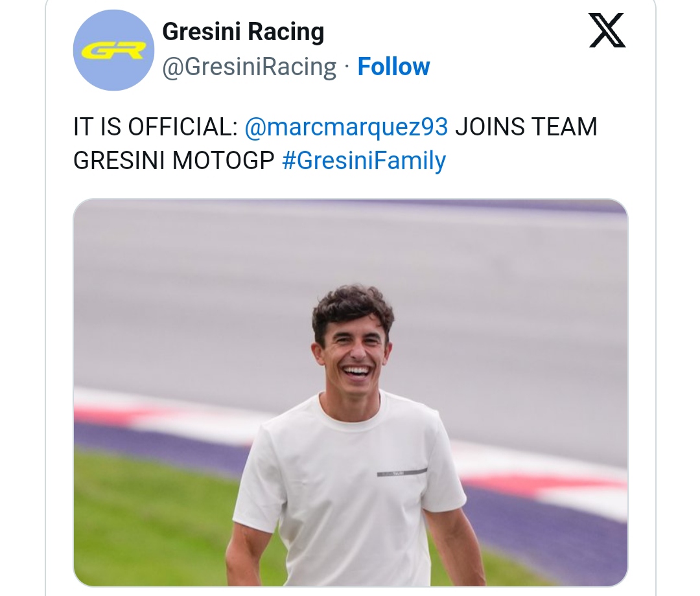Open the Gresini Racing display name
The image size is (700, 596).
tap(243, 32)
